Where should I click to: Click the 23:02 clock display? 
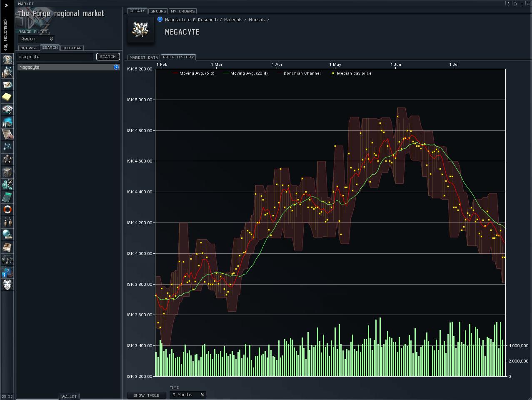click(x=7, y=397)
